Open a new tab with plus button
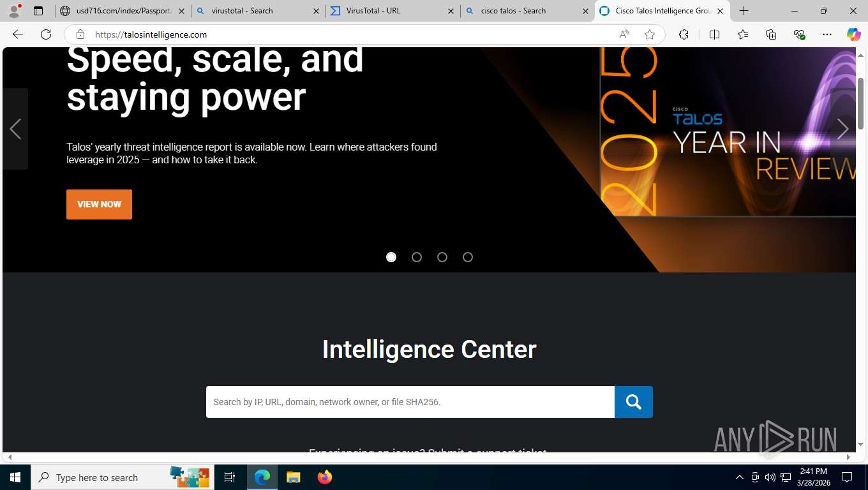Viewport: 868px width, 490px height. pos(744,11)
